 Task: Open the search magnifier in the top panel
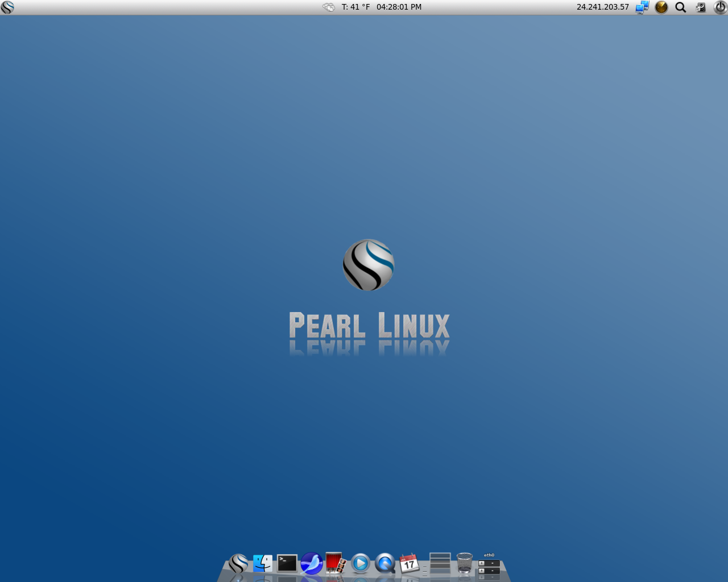[680, 7]
